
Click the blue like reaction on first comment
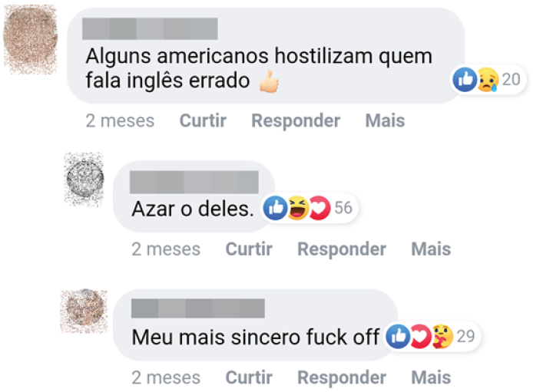tap(465, 80)
